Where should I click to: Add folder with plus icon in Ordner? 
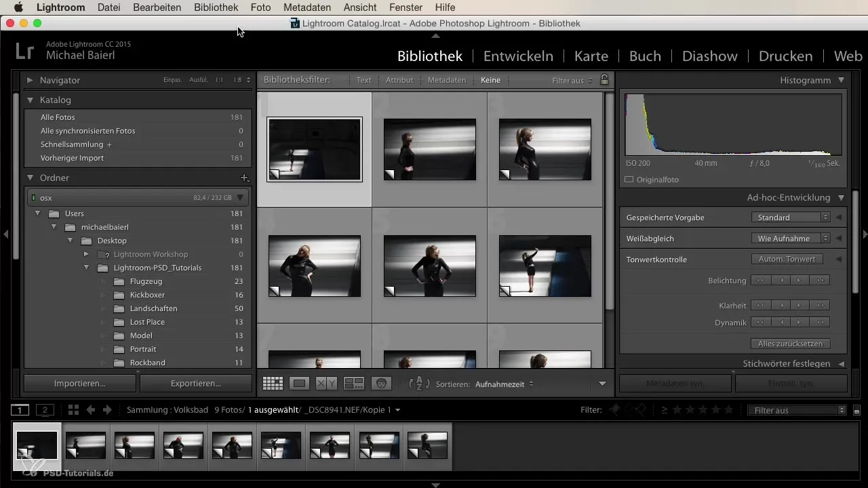(x=245, y=178)
